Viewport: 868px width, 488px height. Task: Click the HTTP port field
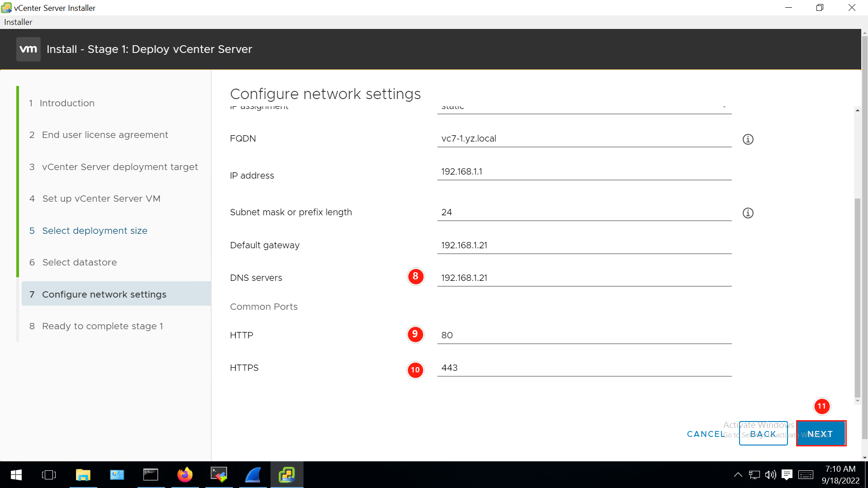584,336
